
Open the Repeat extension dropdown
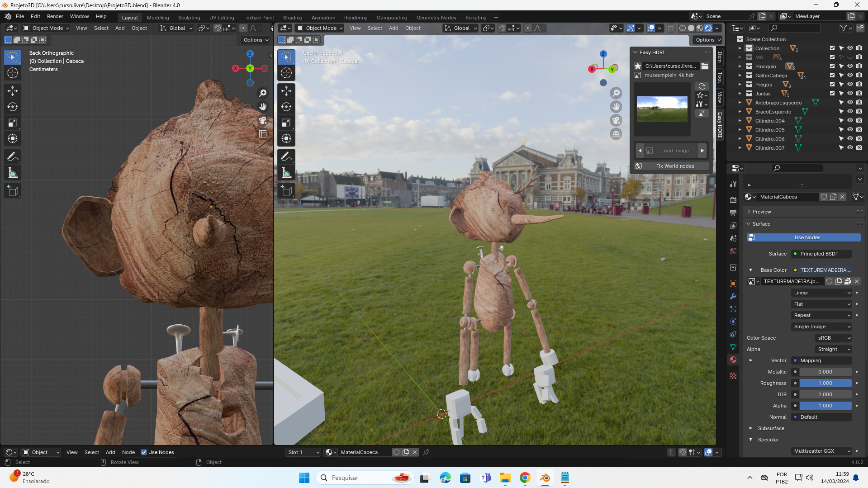coord(822,315)
